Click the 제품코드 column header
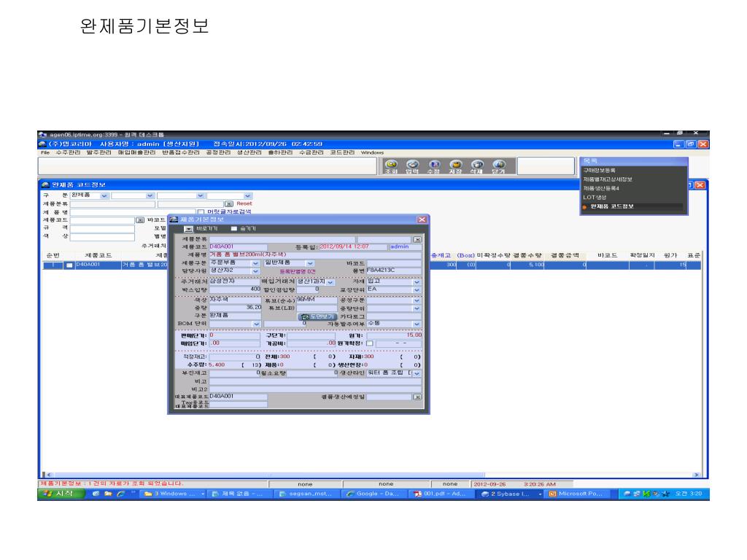Screen dimensions: 747x560 click(98, 255)
